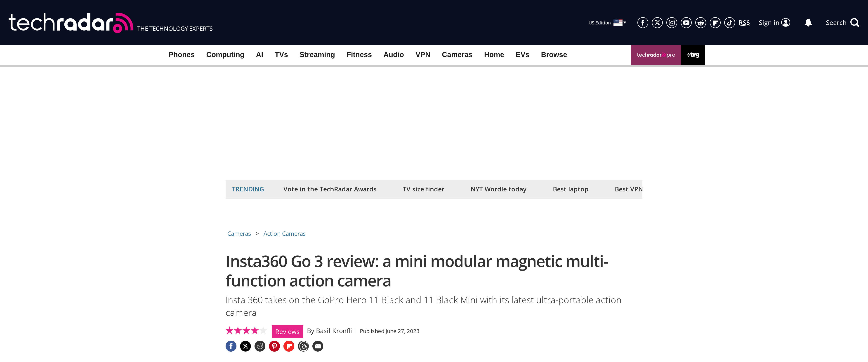The height and width of the screenshot is (362, 868).
Task: Share article on X below byline
Action: coord(245,346)
